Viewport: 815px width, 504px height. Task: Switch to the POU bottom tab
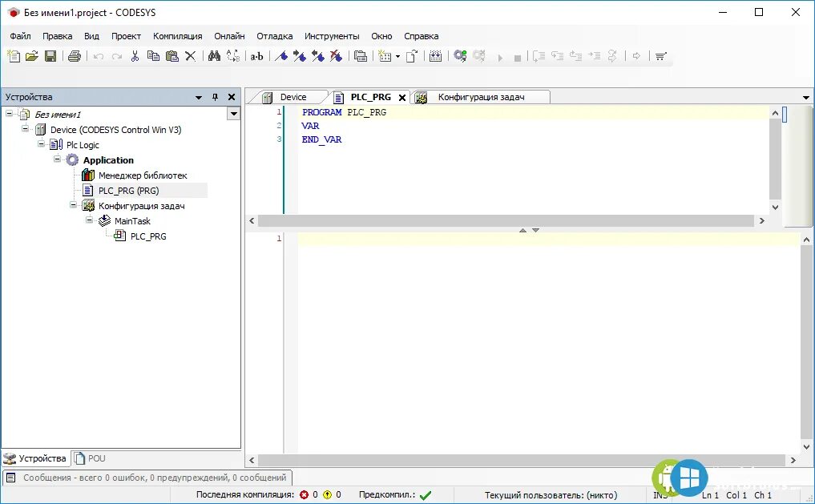(x=90, y=459)
